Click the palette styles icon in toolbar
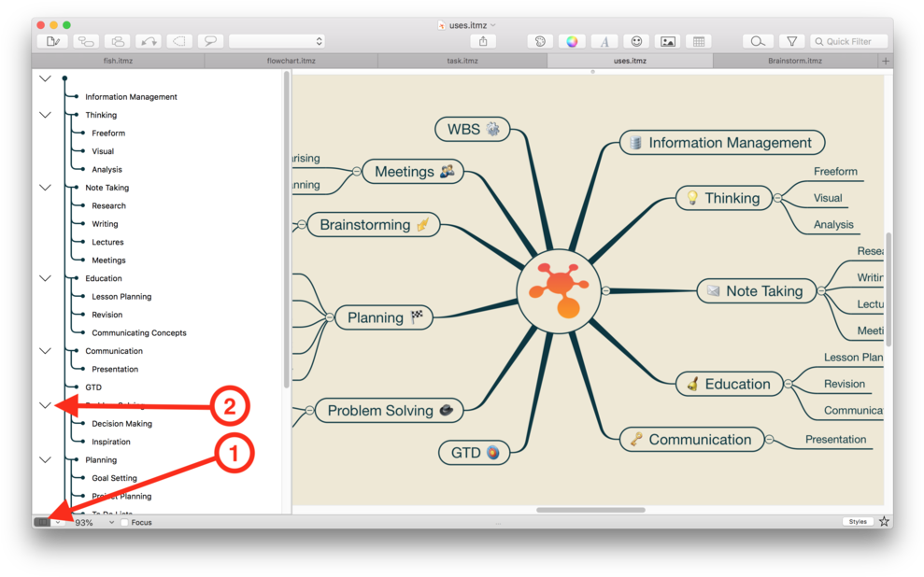 tap(540, 41)
